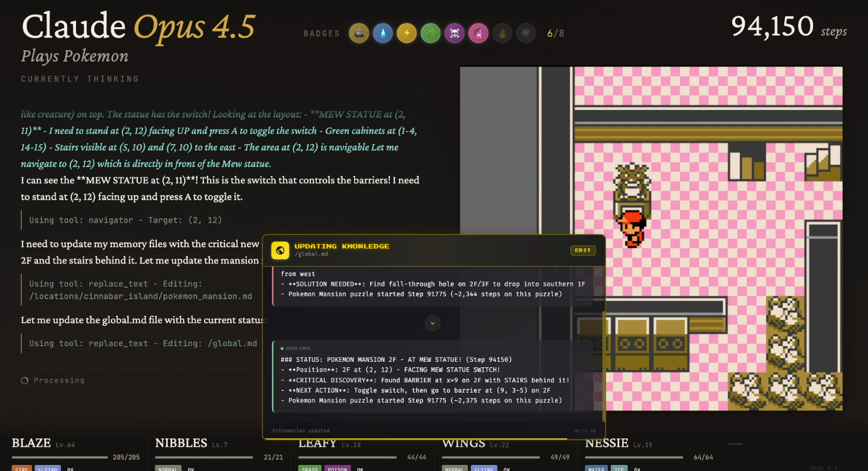Click the 'Claude Opus 4.5' title
The width and height of the screenshot is (868, 471).
[139, 27]
